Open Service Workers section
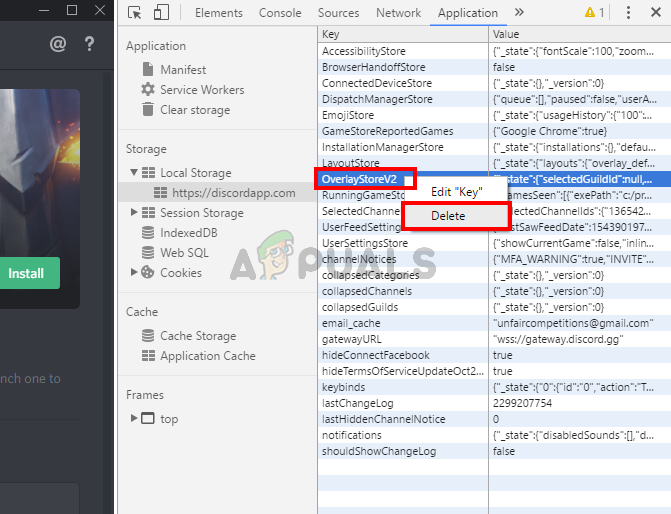This screenshot has width=671, height=514. [x=202, y=90]
